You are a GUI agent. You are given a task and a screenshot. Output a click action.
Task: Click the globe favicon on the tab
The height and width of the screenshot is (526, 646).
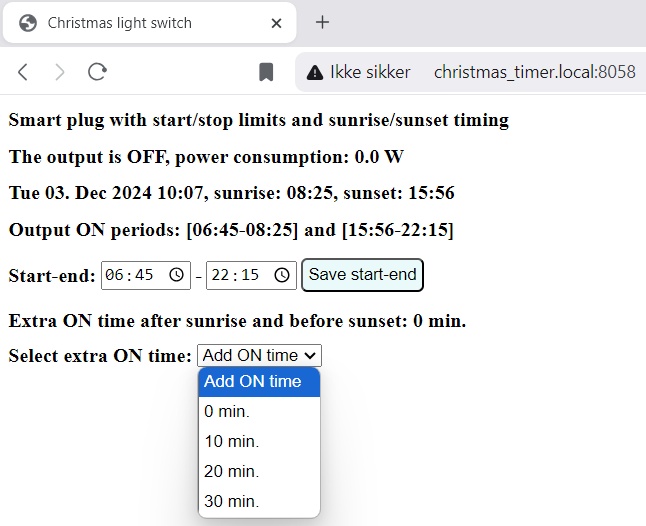pyautogui.click(x=28, y=23)
